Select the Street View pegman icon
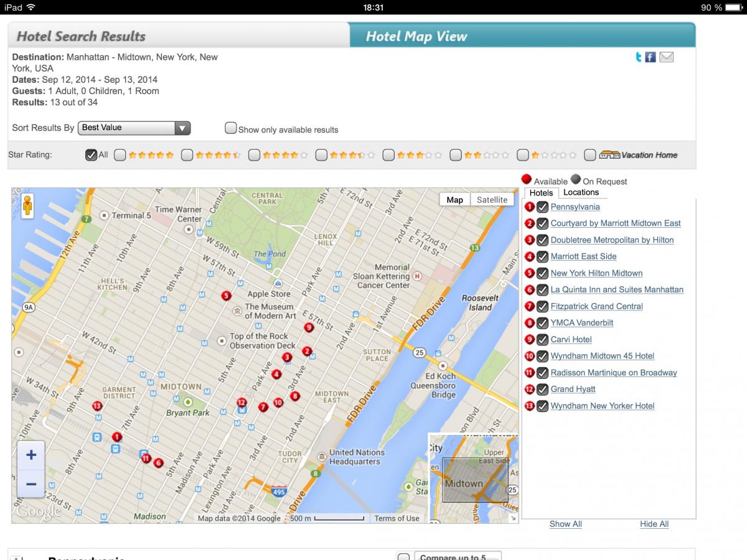Screen dimensions: 747x560 pos(27,206)
